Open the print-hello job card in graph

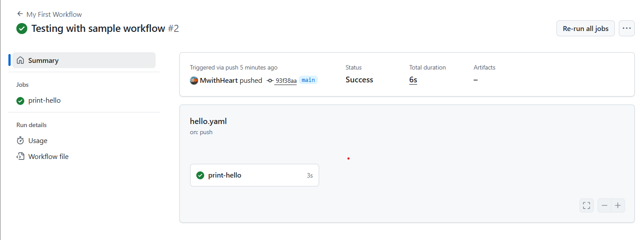(x=254, y=175)
